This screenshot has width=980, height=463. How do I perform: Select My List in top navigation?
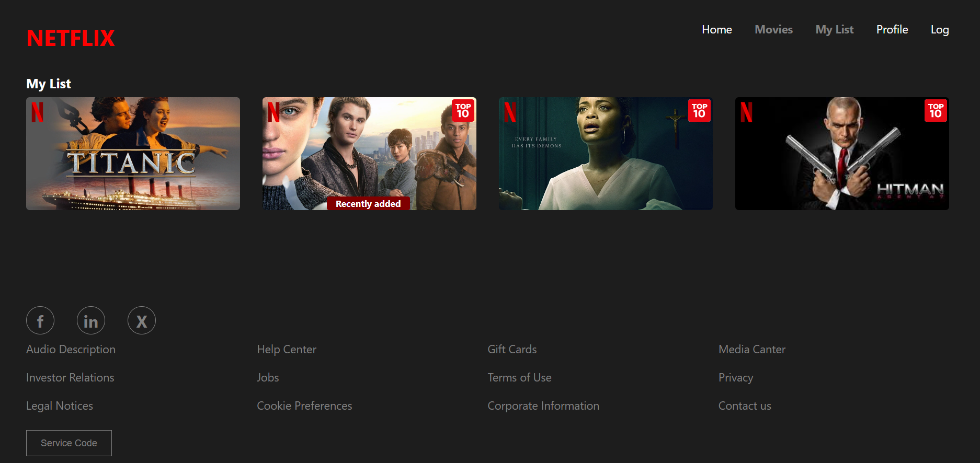pyautogui.click(x=834, y=30)
